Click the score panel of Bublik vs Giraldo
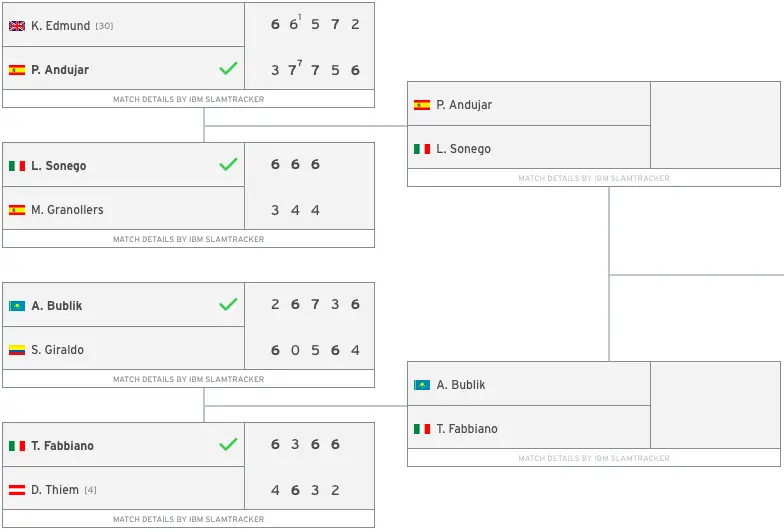The height and width of the screenshot is (532, 784). (x=310, y=326)
